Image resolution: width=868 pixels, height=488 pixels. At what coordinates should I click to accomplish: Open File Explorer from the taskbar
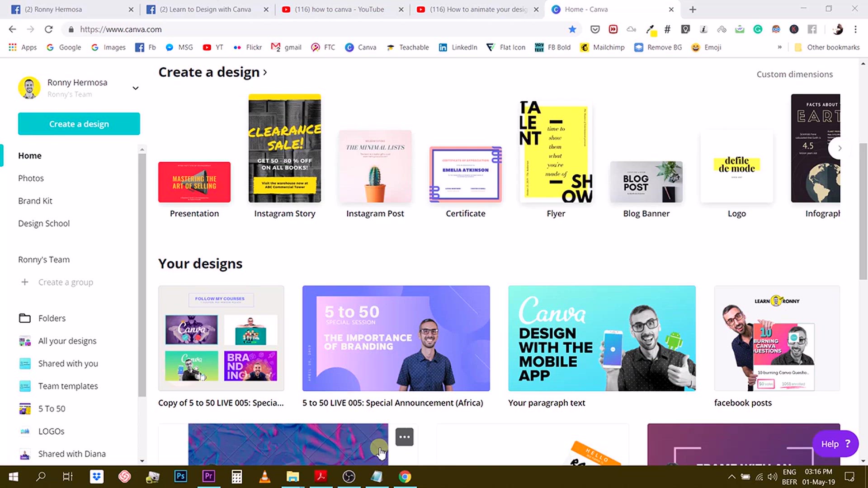292,477
